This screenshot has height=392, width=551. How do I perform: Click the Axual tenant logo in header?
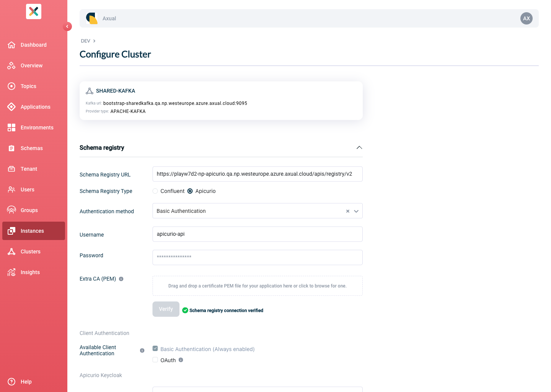[x=92, y=18]
